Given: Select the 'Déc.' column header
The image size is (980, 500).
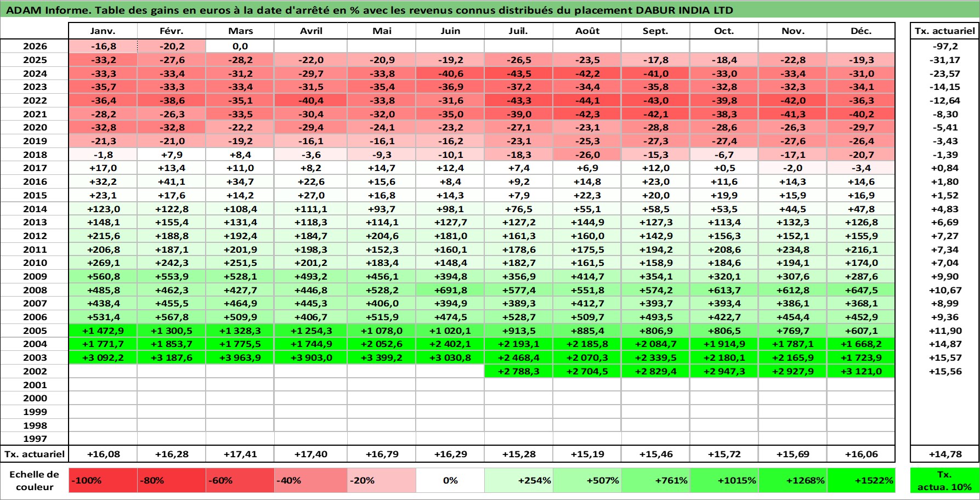Looking at the screenshot, I should [x=861, y=31].
